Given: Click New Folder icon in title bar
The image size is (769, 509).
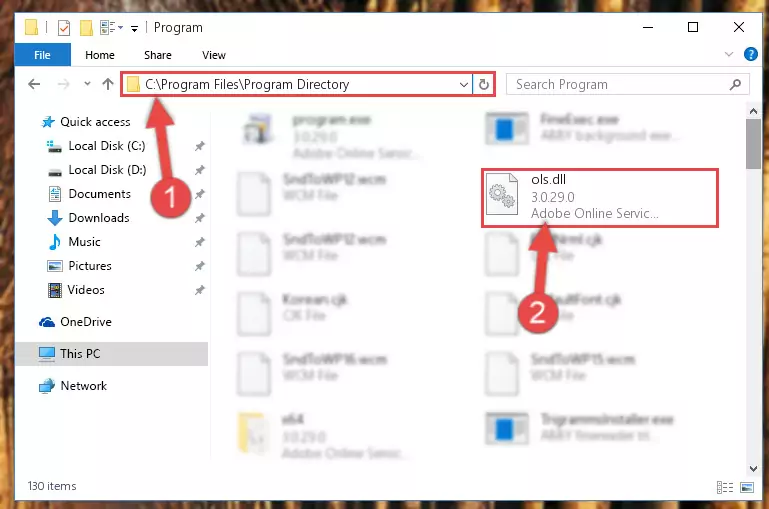Looking at the screenshot, I should pyautogui.click(x=86, y=28).
